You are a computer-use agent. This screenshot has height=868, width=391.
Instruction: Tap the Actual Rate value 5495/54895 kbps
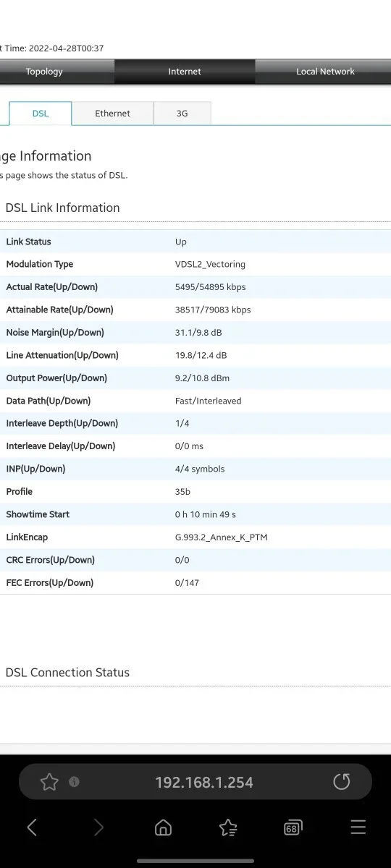pos(210,287)
